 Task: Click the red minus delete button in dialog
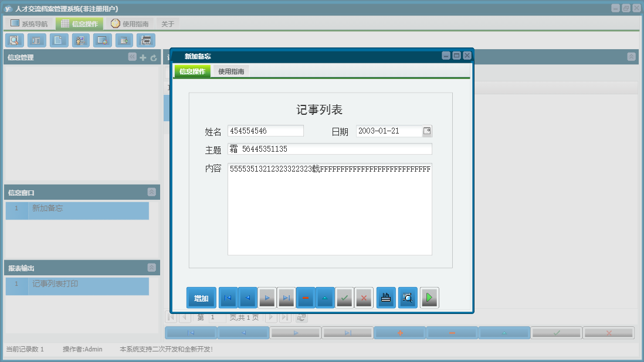click(x=306, y=298)
